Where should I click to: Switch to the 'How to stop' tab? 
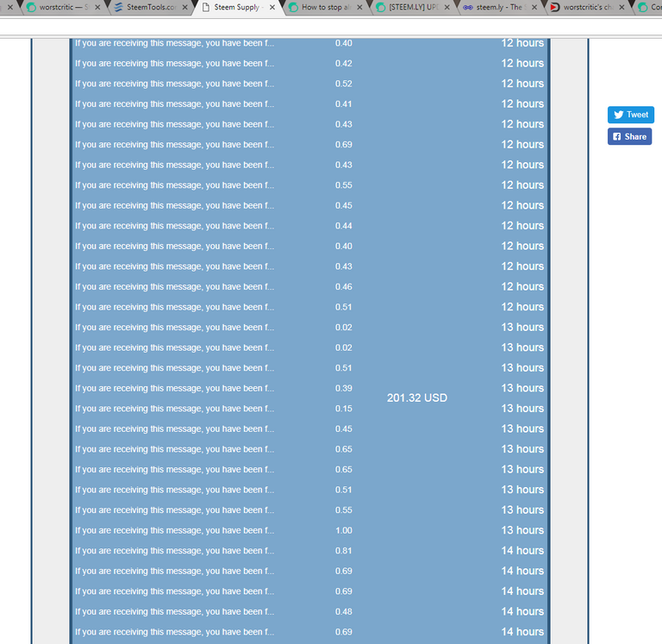click(326, 7)
